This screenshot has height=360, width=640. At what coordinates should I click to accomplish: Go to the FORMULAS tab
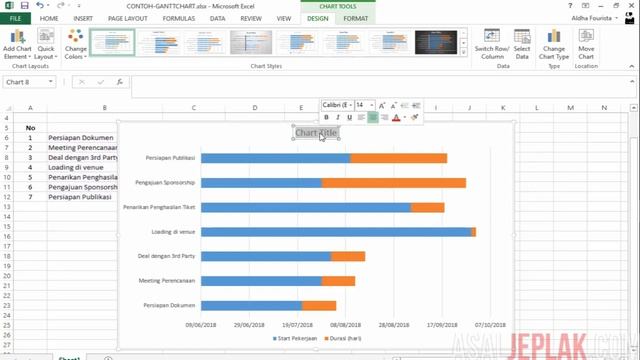[x=179, y=18]
